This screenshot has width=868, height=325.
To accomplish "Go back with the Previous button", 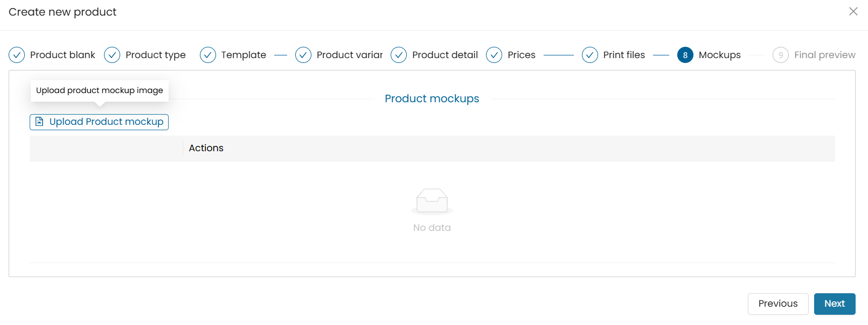I will 778,304.
